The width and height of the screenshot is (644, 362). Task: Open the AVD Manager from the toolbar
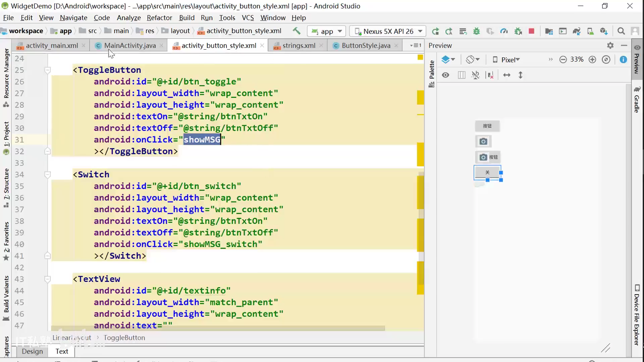[x=590, y=31]
